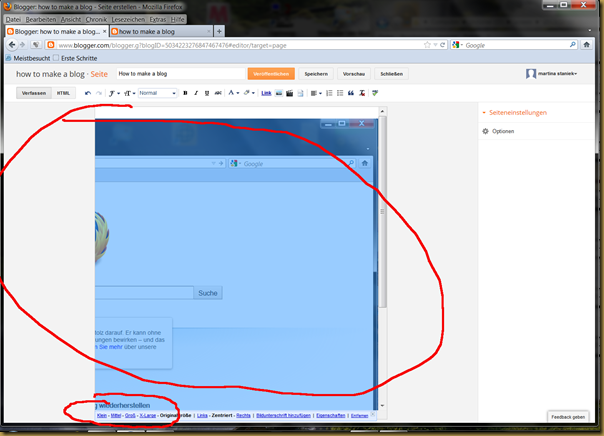
Task: Click the Speichern button
Action: [x=316, y=74]
